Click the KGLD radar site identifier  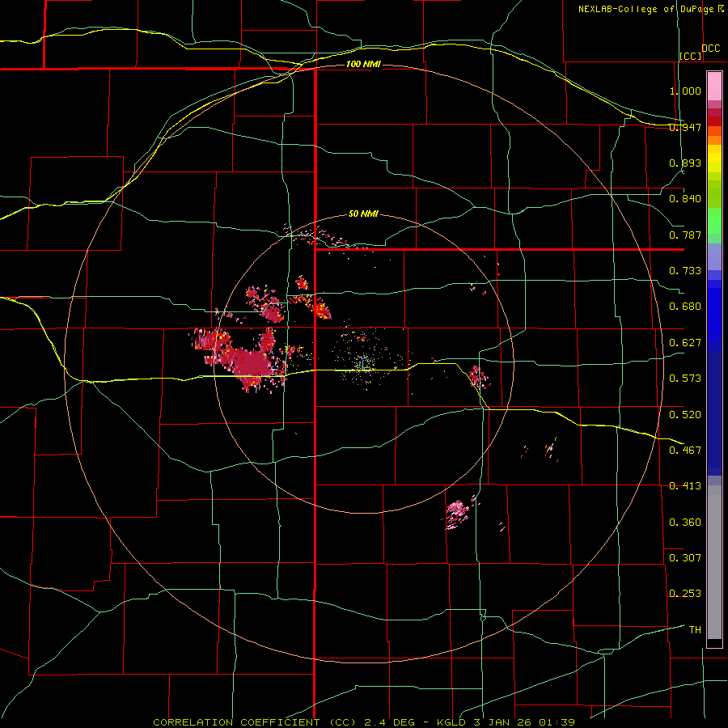[451, 722]
